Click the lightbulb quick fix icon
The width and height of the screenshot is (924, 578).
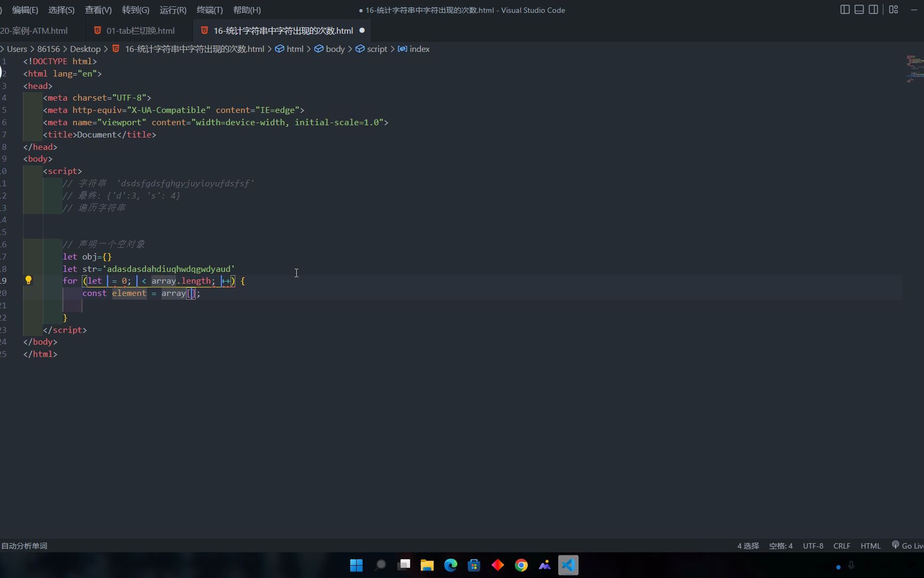click(28, 280)
